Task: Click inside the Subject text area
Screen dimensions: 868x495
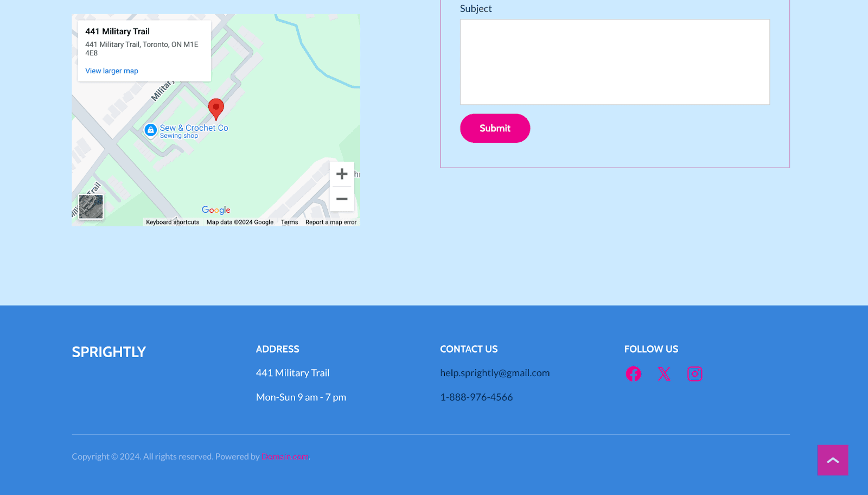Action: 615,61
